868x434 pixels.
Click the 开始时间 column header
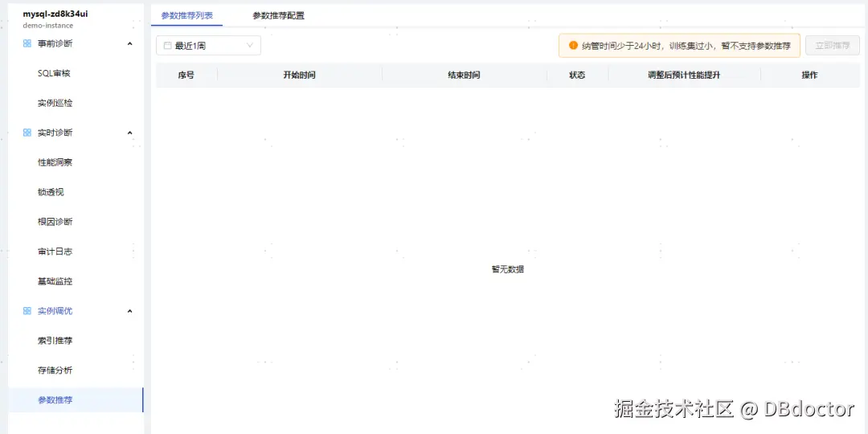click(x=300, y=76)
